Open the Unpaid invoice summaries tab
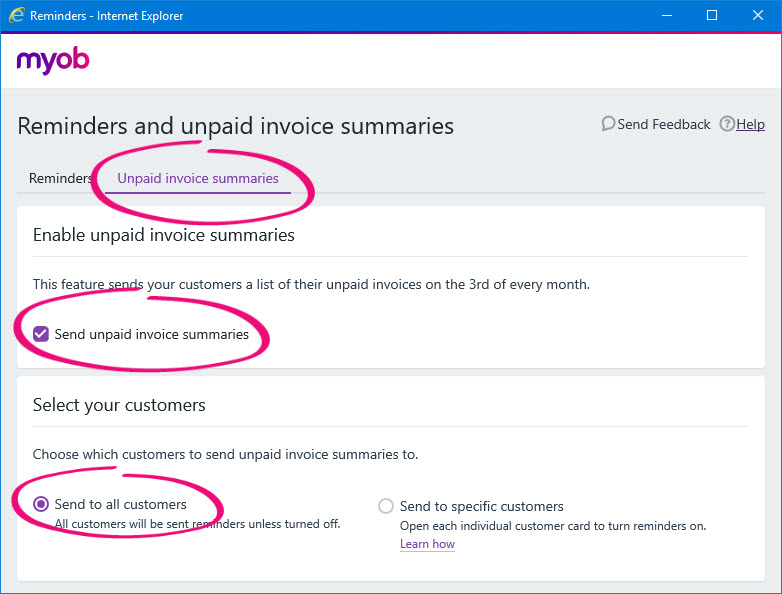 198,178
